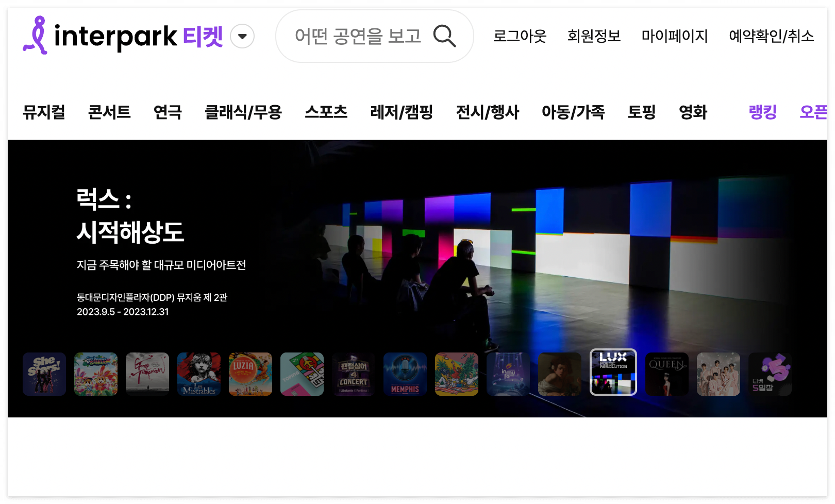The width and height of the screenshot is (835, 504).
Task: Click the search magnifier icon
Action: click(445, 36)
